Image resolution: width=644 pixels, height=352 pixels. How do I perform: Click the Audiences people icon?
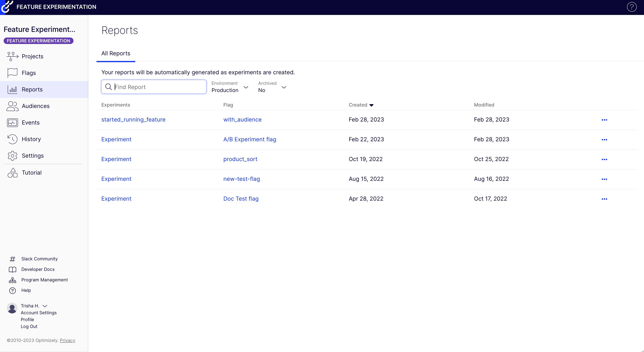12,106
